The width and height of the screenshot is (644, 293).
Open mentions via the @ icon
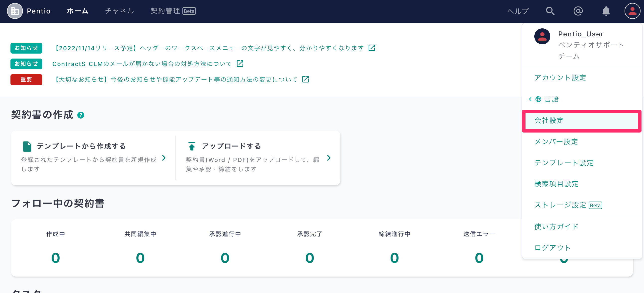pos(578,11)
